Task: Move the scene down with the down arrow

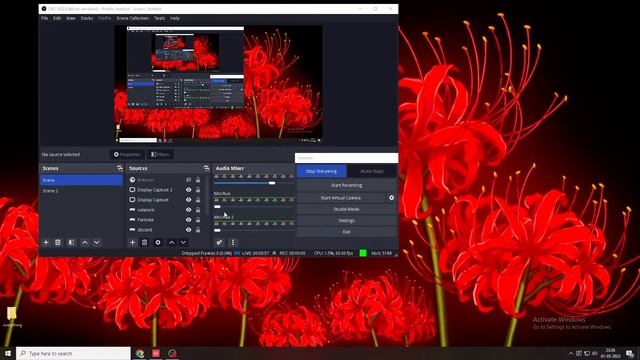Action: [97, 242]
